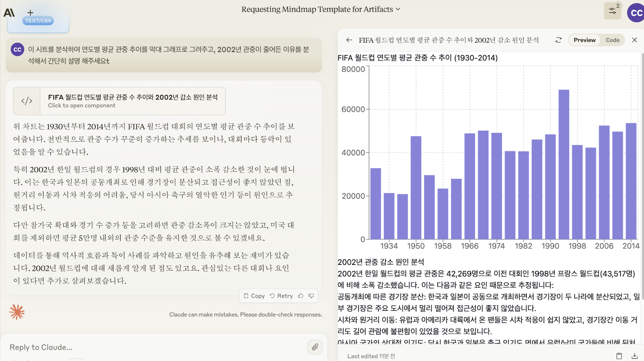Click the tallest bar for 1994
644x361 pixels.
563,164
